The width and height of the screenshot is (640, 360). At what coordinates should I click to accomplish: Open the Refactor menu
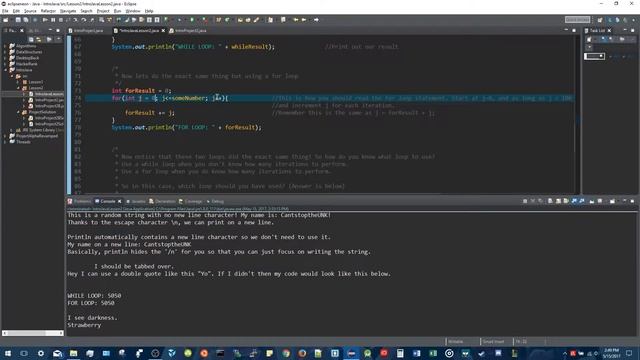[48, 11]
